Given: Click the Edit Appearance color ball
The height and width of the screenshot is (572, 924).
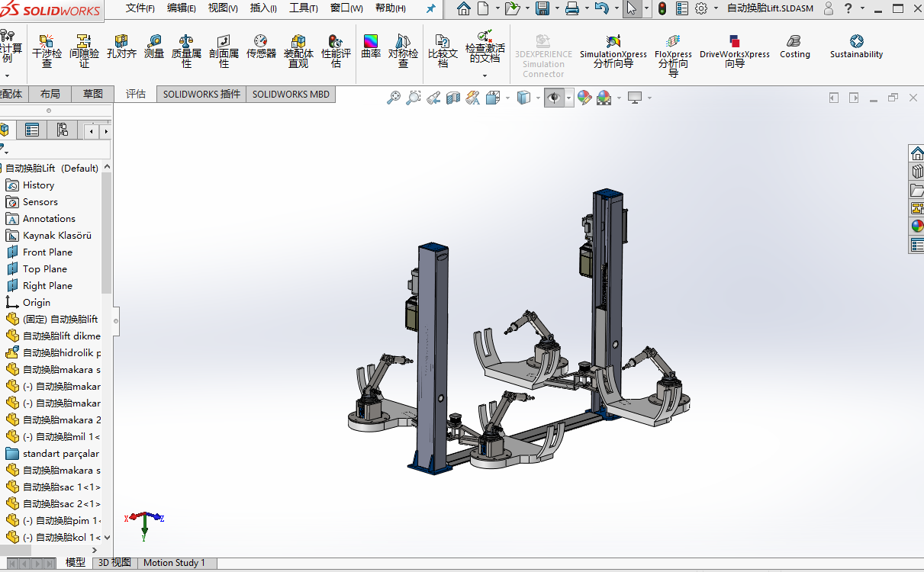Looking at the screenshot, I should (584, 98).
